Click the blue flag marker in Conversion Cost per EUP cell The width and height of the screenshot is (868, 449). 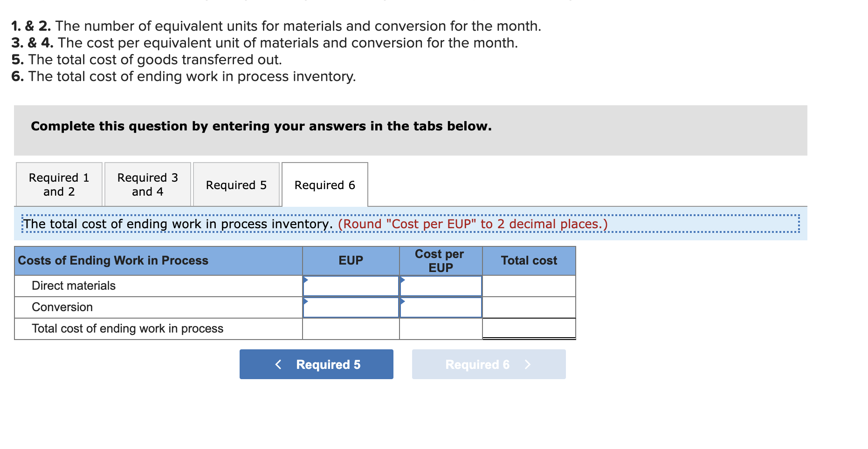pyautogui.click(x=402, y=302)
